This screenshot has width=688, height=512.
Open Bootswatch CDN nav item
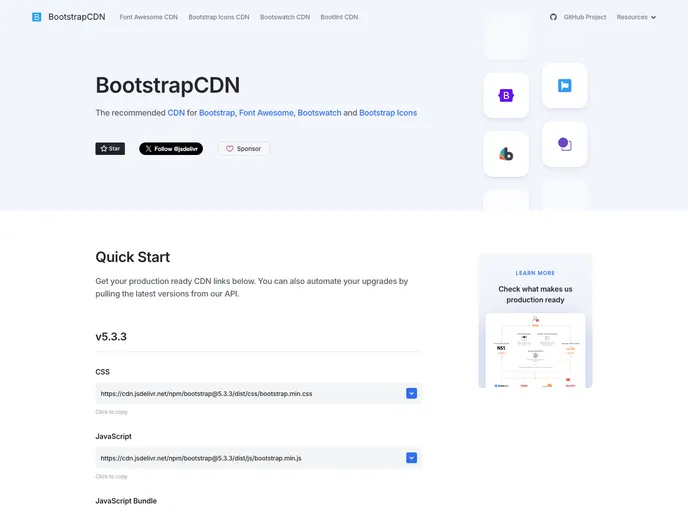pos(285,17)
